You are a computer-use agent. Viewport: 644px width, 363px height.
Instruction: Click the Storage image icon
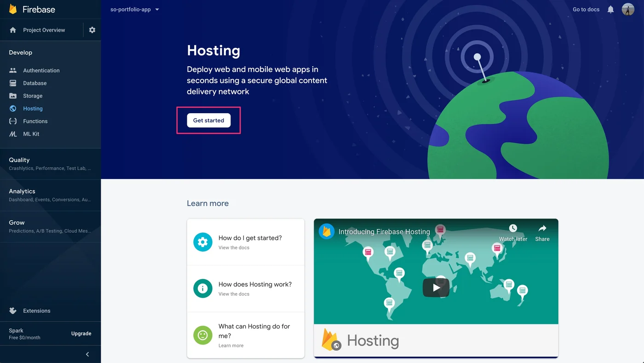coord(13,96)
